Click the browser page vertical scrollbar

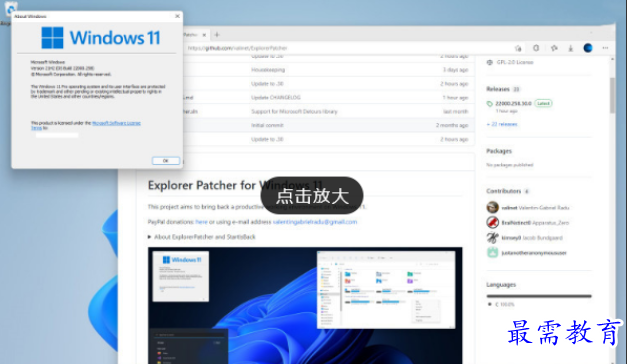(612, 95)
